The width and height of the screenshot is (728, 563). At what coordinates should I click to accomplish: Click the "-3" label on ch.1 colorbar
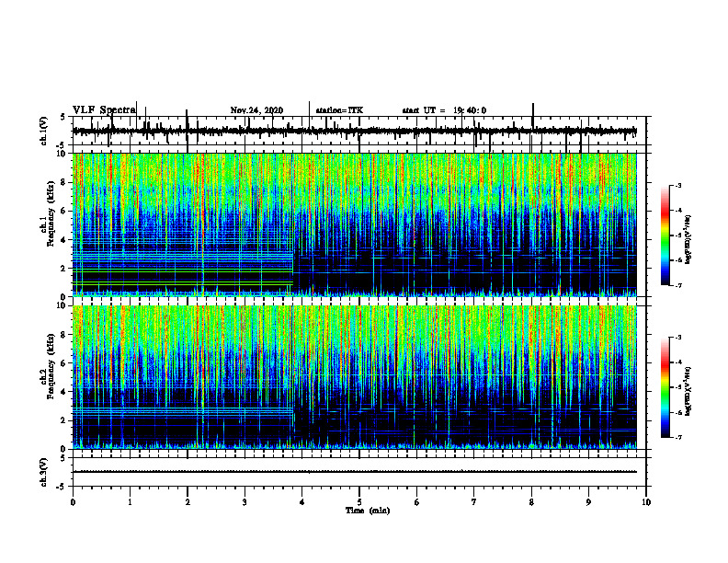point(678,185)
